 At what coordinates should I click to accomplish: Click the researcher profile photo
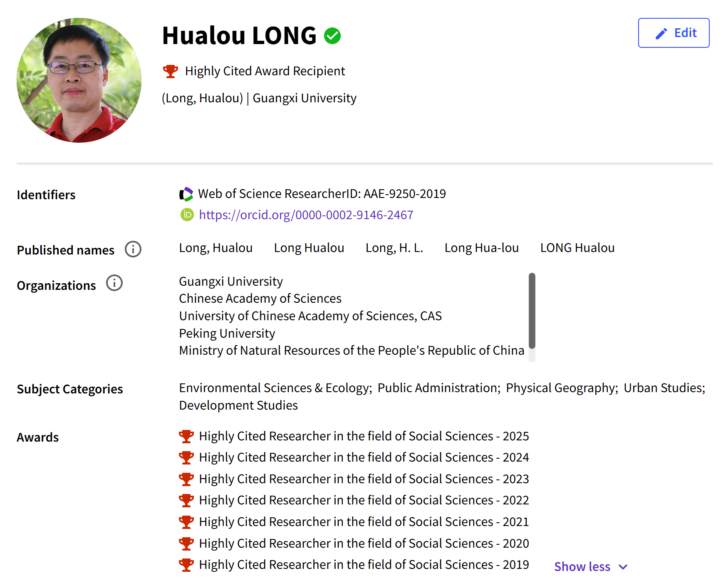pos(79,80)
